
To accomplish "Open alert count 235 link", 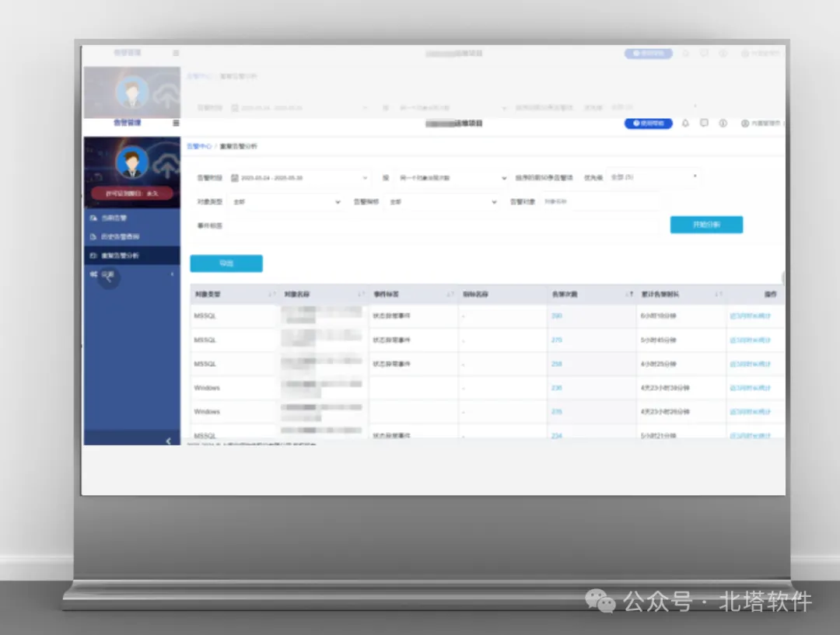I will (x=557, y=412).
